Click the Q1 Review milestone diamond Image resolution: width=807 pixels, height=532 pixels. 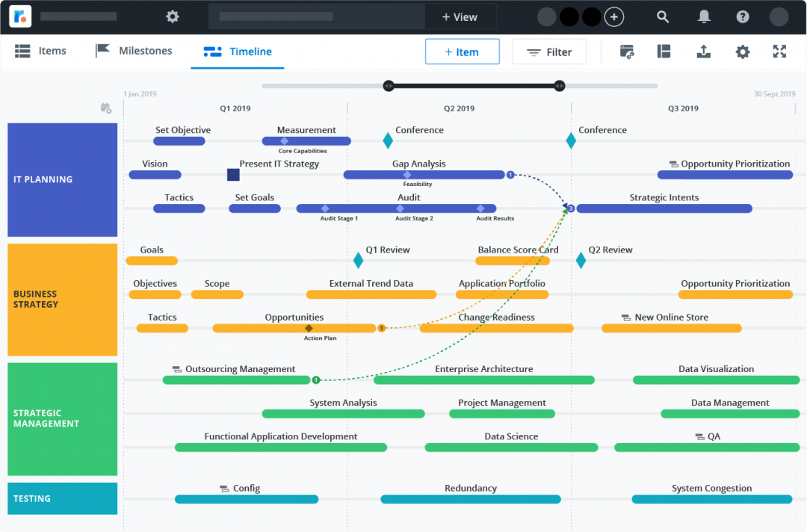click(x=358, y=260)
